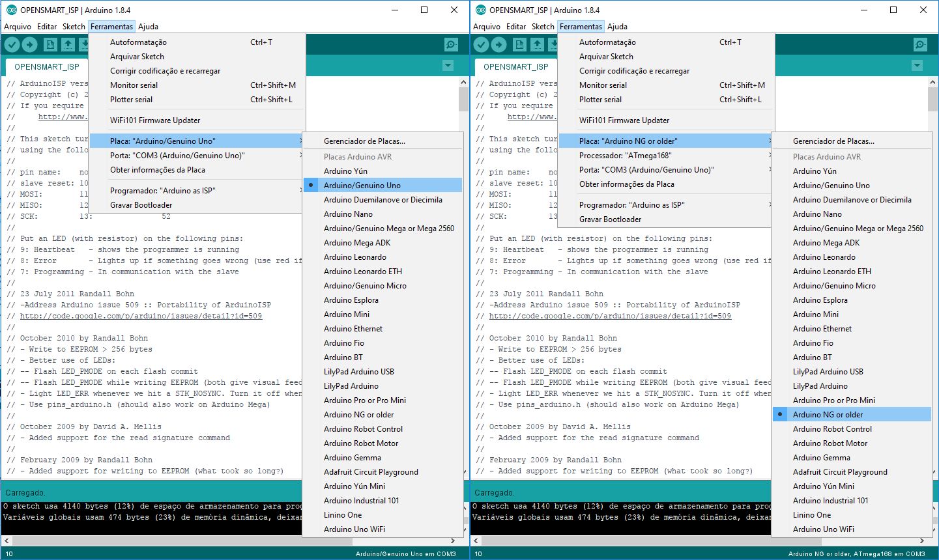Click Arduino logo in right title bar
This screenshot has width=939, height=560.
481,10
